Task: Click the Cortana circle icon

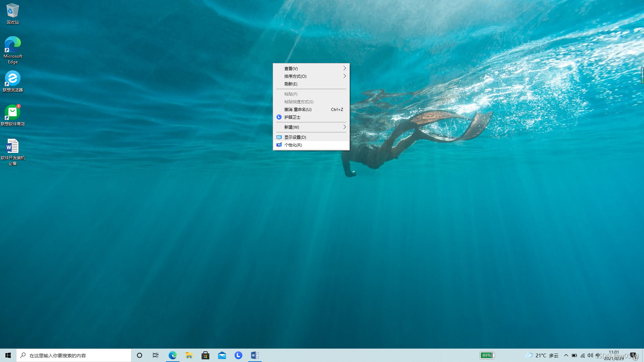Action: pos(140,355)
